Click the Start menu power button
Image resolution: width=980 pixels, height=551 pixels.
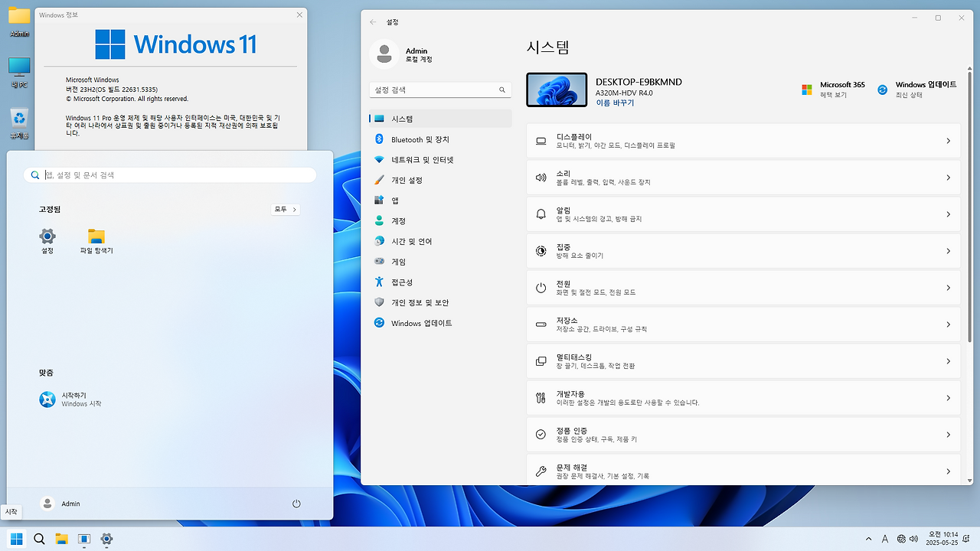coord(296,504)
